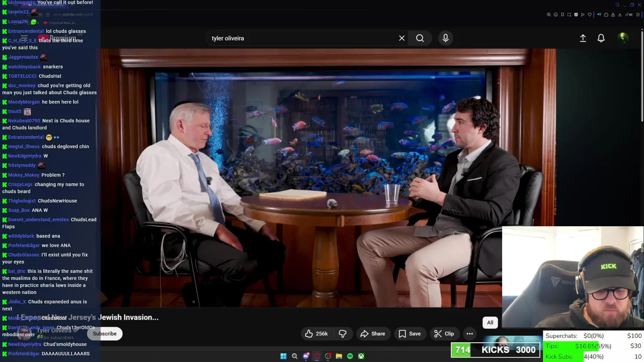644x362 pixels.
Task: Click the streamer webcam overlay
Action: point(573,278)
